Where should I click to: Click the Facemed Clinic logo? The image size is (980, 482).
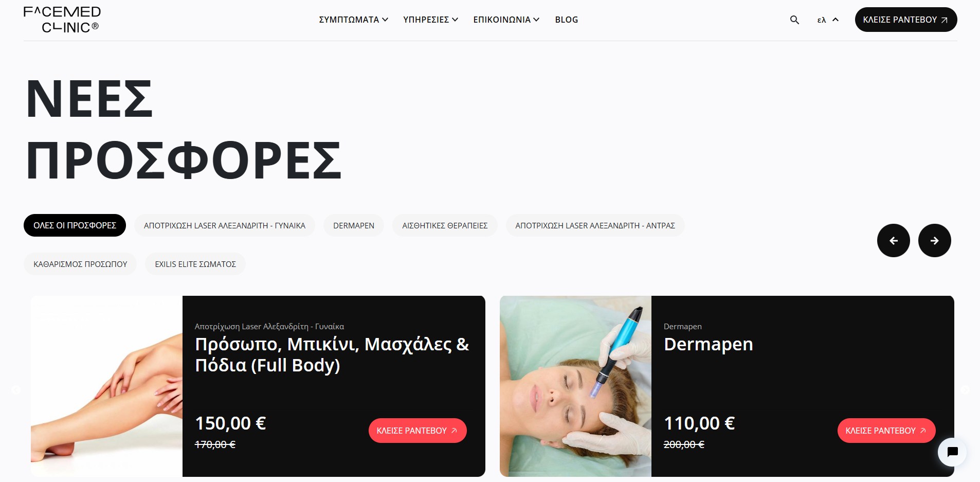pos(62,20)
